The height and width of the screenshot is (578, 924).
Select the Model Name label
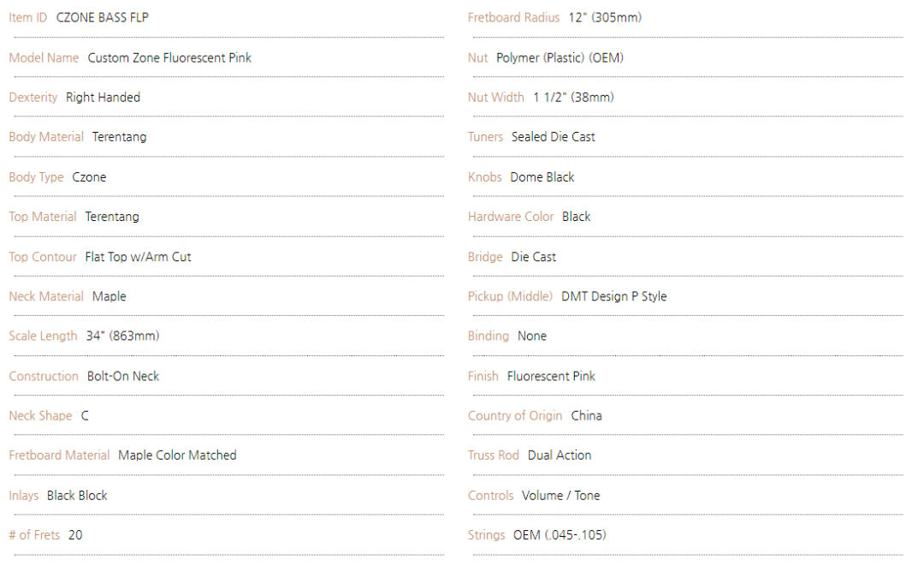click(44, 58)
